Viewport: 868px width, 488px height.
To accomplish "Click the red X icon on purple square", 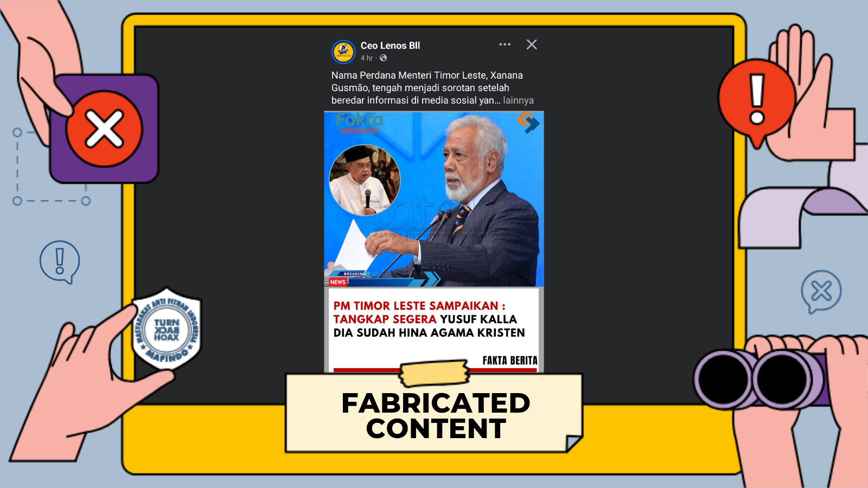I will point(104,129).
